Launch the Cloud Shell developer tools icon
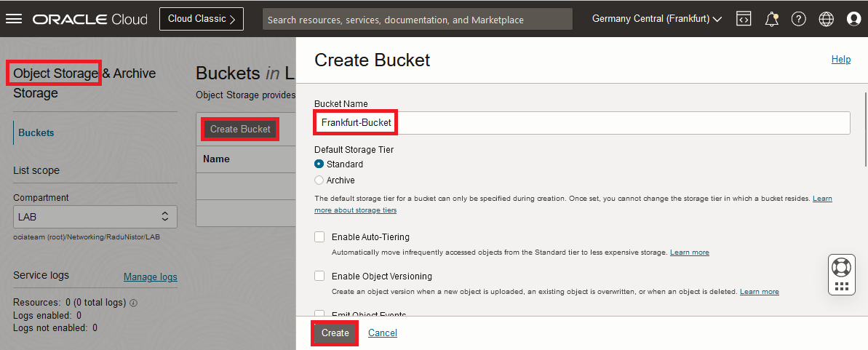 (744, 19)
